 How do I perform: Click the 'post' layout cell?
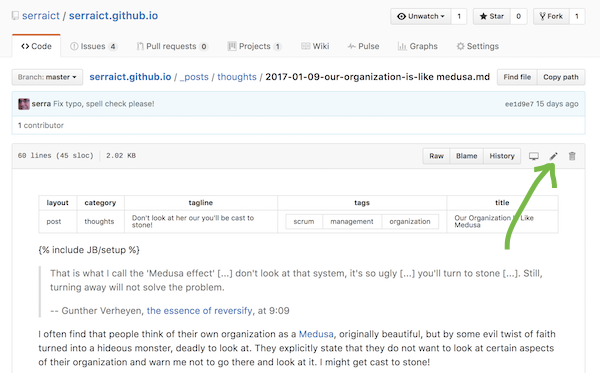click(58, 222)
